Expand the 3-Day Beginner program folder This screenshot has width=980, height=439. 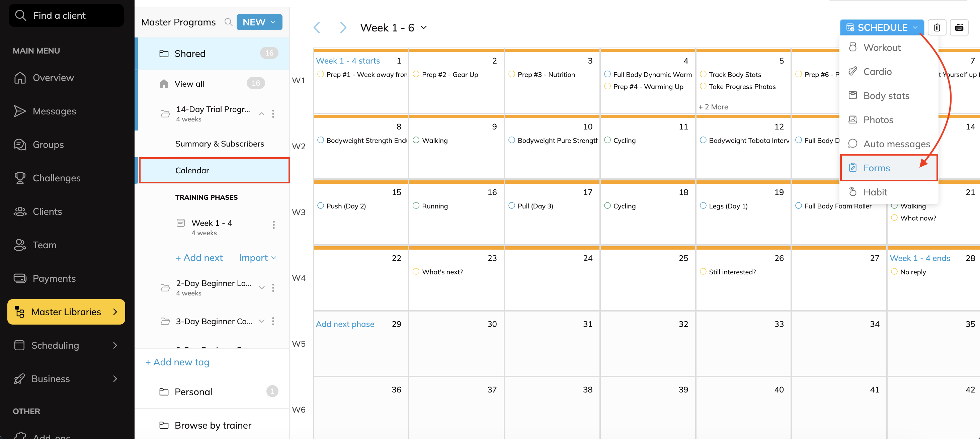coord(262,322)
